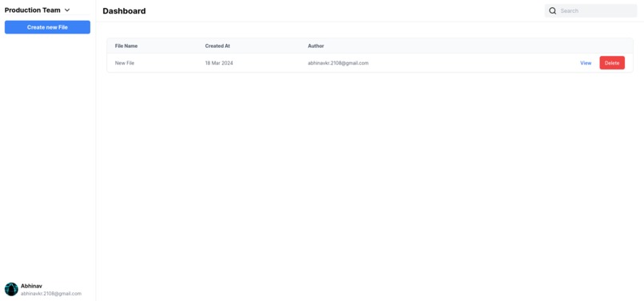View the New File entry
The width and height of the screenshot is (644, 301).
pos(586,63)
